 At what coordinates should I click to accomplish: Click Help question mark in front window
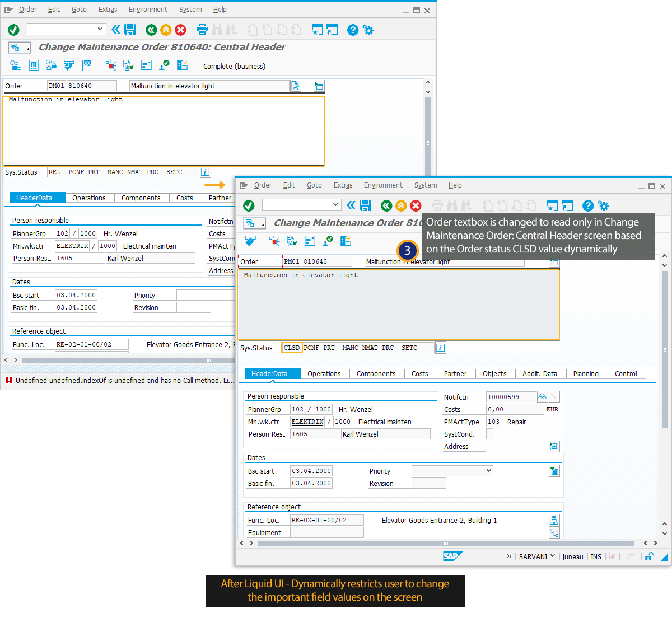click(588, 205)
